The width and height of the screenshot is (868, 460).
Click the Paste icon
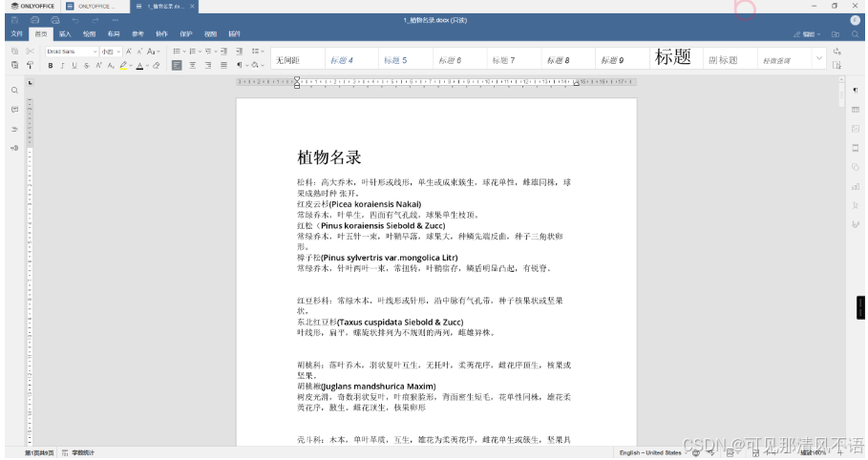(15, 65)
